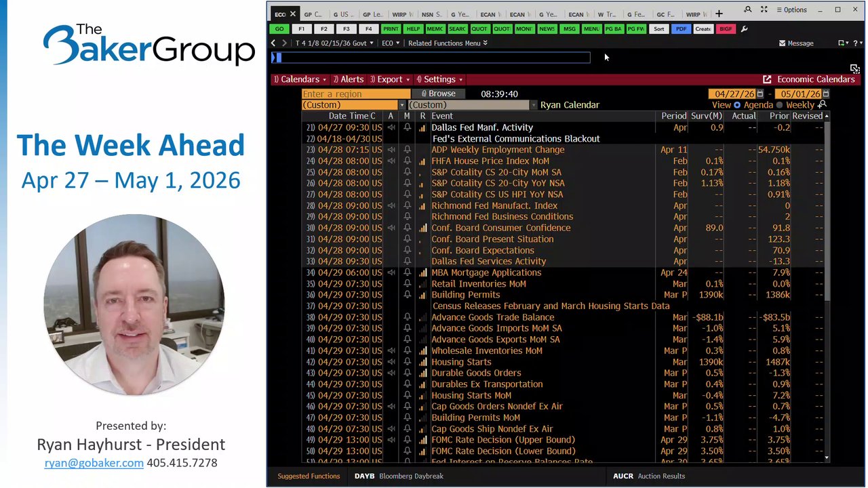
Task: Toggle alert bell for FOMC Rate Decision (Upper Bound)
Action: (x=407, y=440)
